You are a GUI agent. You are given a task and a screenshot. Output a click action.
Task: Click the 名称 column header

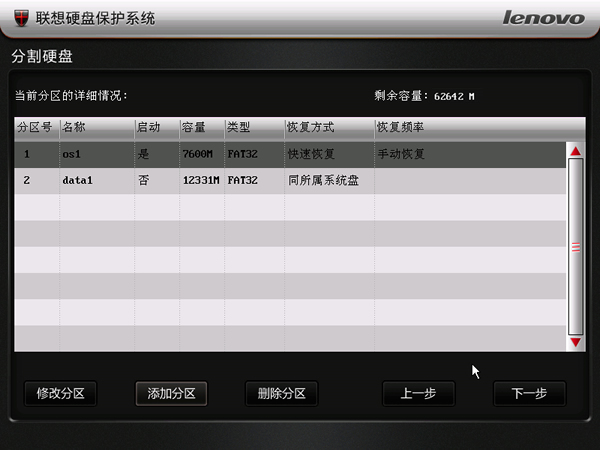point(74,128)
